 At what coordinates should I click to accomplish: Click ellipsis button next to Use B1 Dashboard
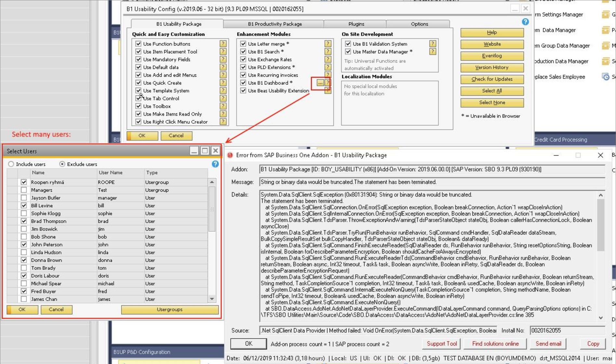[x=320, y=83]
